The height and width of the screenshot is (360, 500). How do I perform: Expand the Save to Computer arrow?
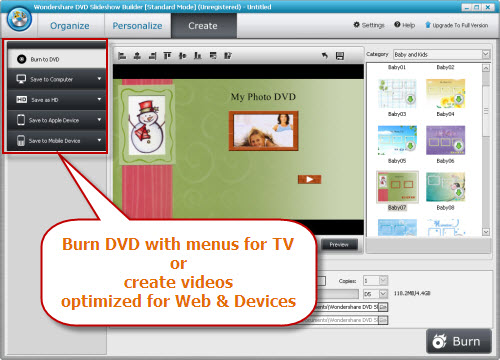(x=99, y=79)
